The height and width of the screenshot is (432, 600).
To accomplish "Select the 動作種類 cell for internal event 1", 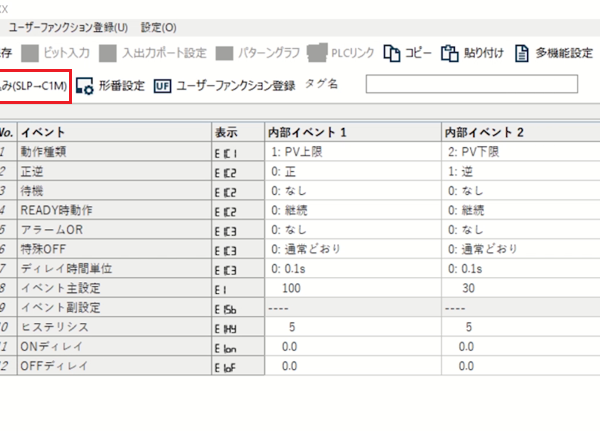I will [x=351, y=151].
